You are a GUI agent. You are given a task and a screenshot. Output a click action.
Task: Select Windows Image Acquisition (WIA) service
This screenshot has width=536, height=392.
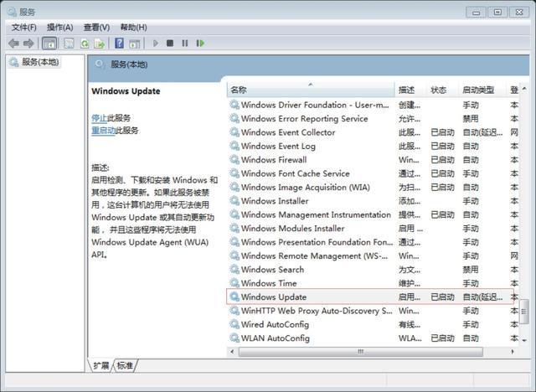tap(374, 188)
